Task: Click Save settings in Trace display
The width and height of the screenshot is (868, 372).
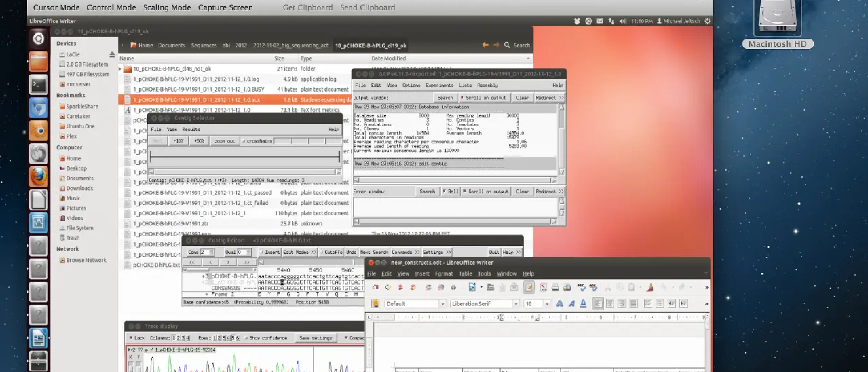Action: click(316, 338)
